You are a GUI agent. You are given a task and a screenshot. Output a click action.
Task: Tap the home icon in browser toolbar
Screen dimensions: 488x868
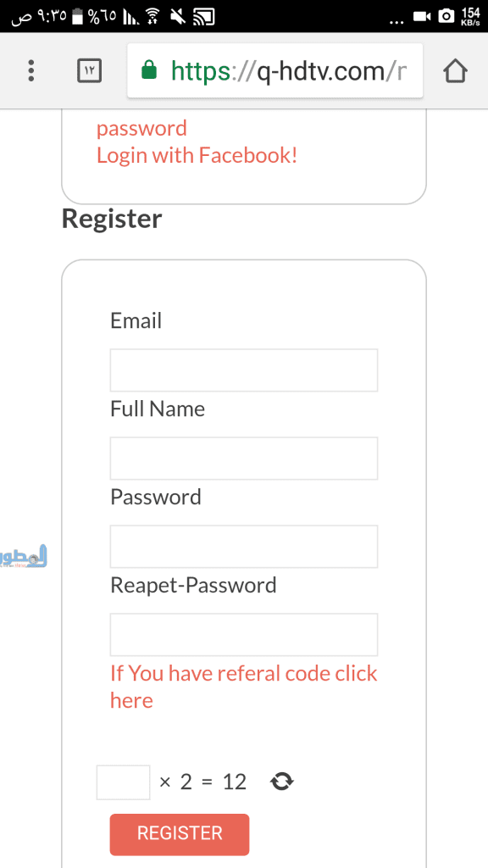click(x=455, y=71)
